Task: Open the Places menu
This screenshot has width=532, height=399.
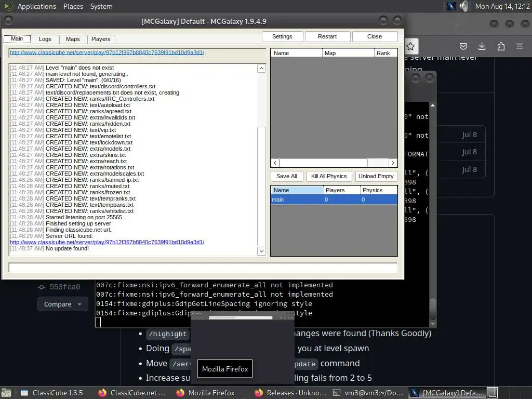Action: tap(73, 6)
